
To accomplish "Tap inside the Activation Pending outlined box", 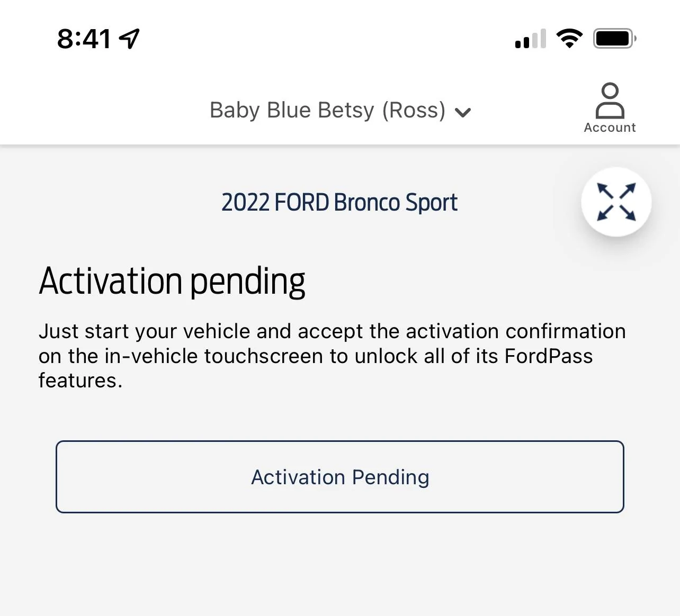I will 341,476.
